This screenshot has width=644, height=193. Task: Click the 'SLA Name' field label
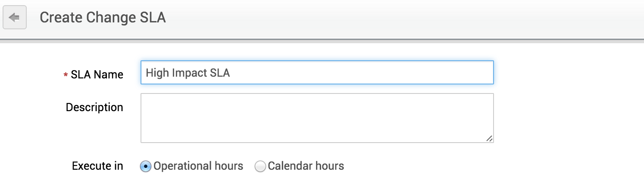click(97, 75)
